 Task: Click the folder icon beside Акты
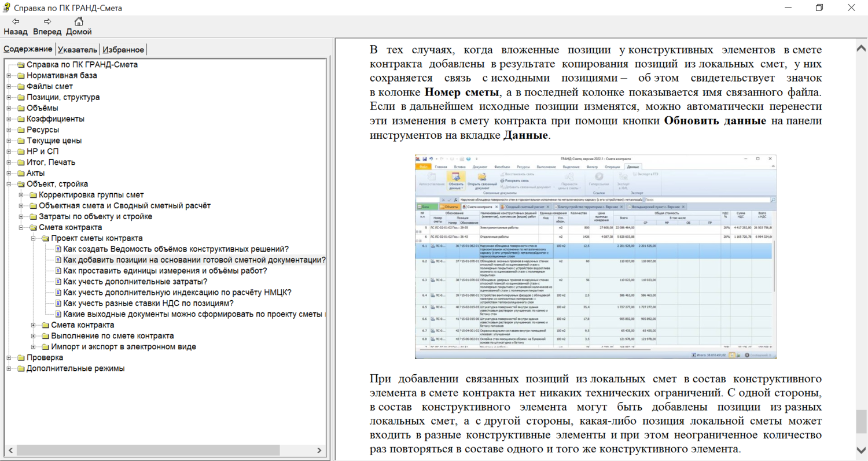(21, 174)
